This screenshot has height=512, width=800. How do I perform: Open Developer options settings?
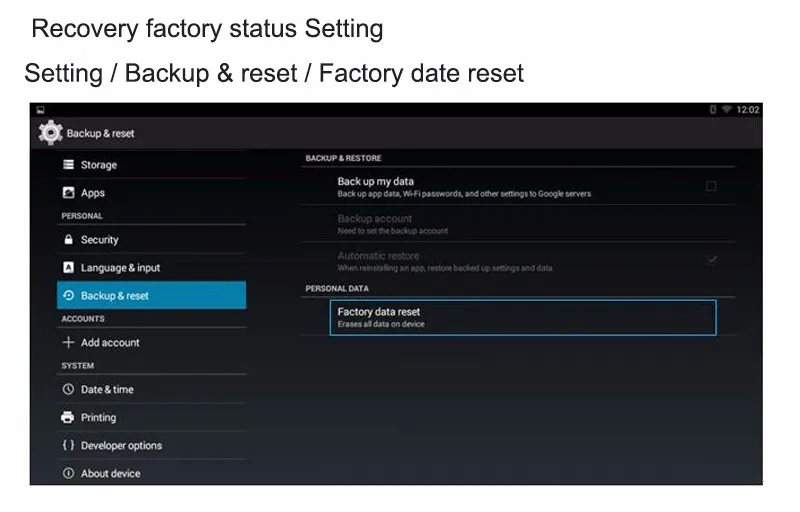tap(121, 446)
